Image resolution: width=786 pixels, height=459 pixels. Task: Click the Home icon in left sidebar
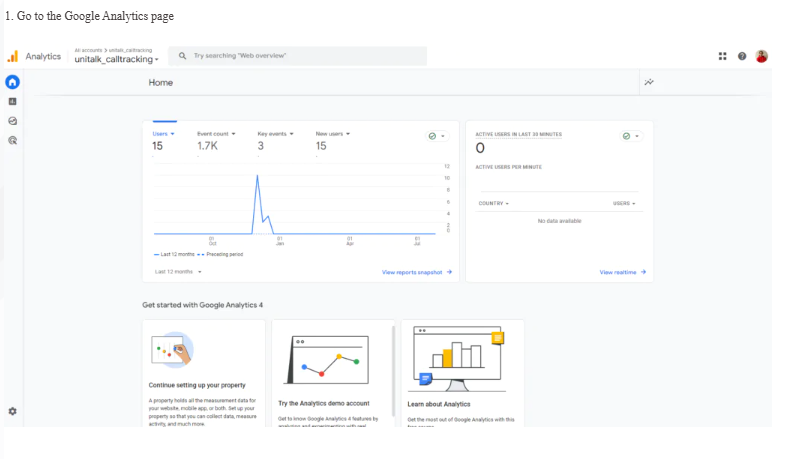[x=13, y=82]
